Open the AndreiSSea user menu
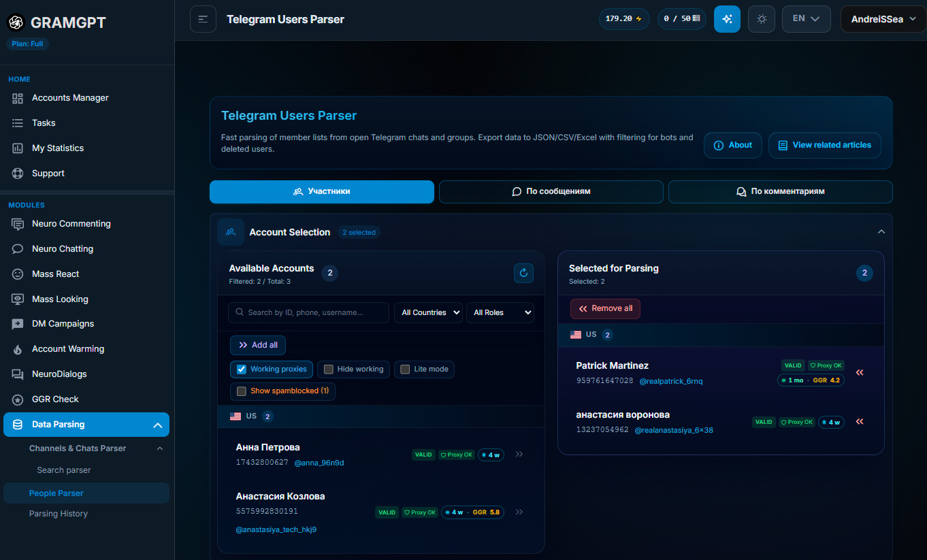Image resolution: width=927 pixels, height=560 pixels. pyautogui.click(x=883, y=19)
